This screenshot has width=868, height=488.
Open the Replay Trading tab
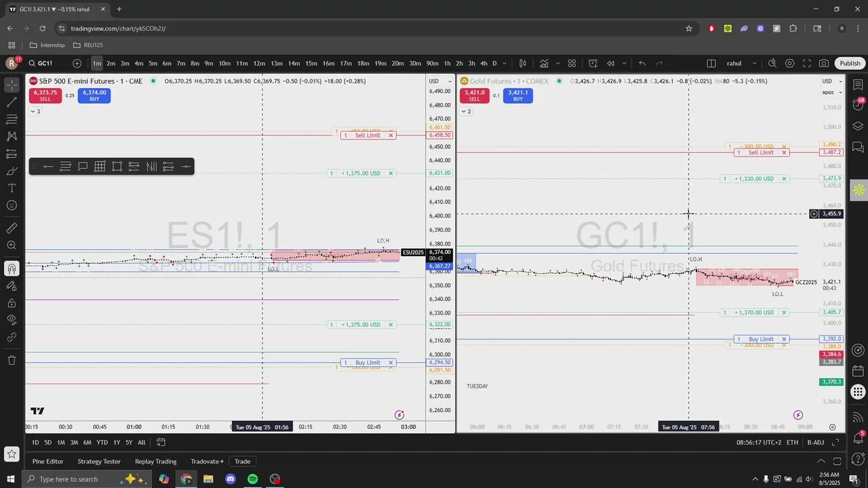coord(155,462)
